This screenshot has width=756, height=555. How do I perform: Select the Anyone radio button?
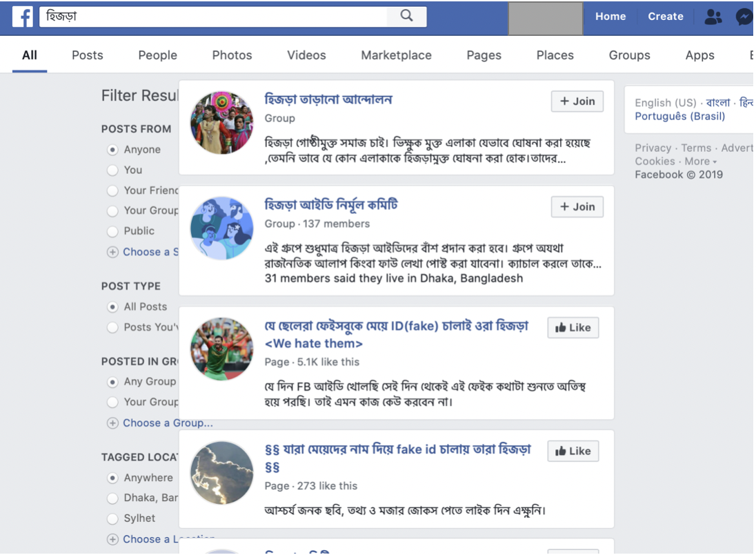coord(112,150)
